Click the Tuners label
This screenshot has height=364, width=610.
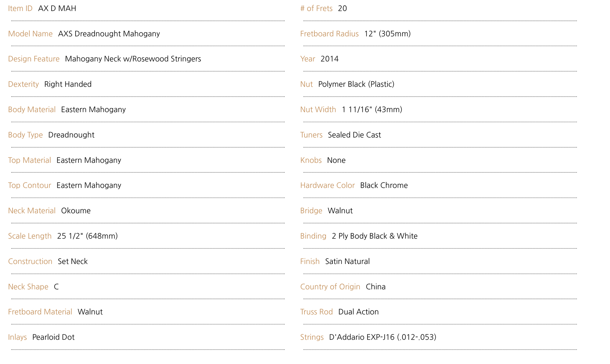pyautogui.click(x=311, y=135)
